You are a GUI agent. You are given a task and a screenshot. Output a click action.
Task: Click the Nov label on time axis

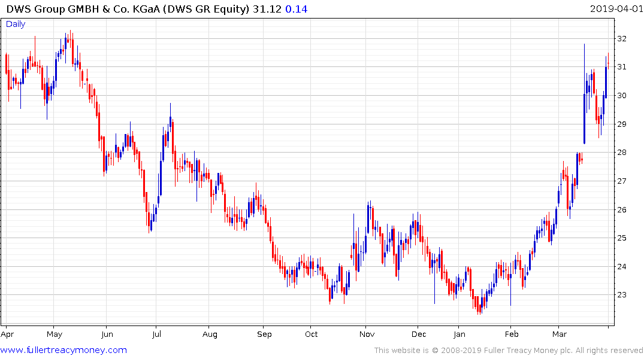367,334
